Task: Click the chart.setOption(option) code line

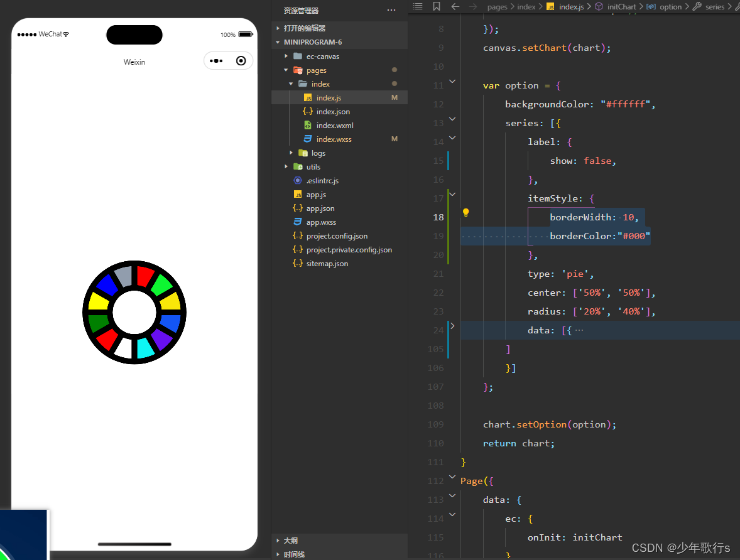Action: (549, 424)
